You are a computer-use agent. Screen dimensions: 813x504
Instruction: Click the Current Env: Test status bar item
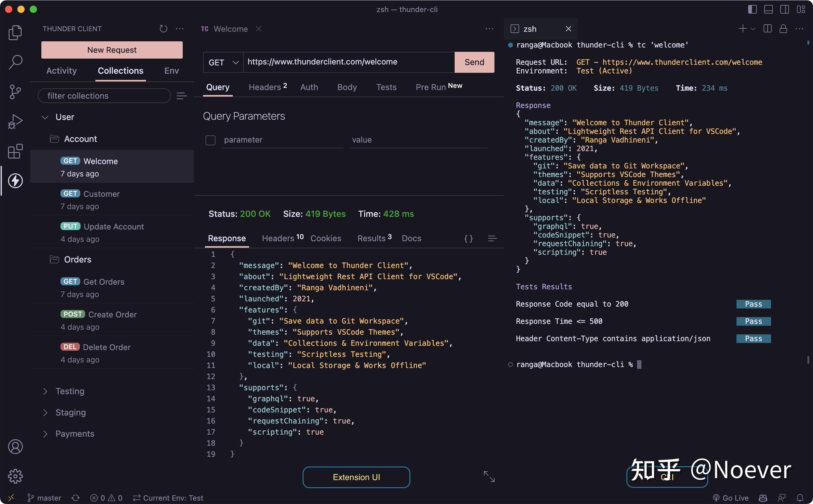pyautogui.click(x=168, y=498)
